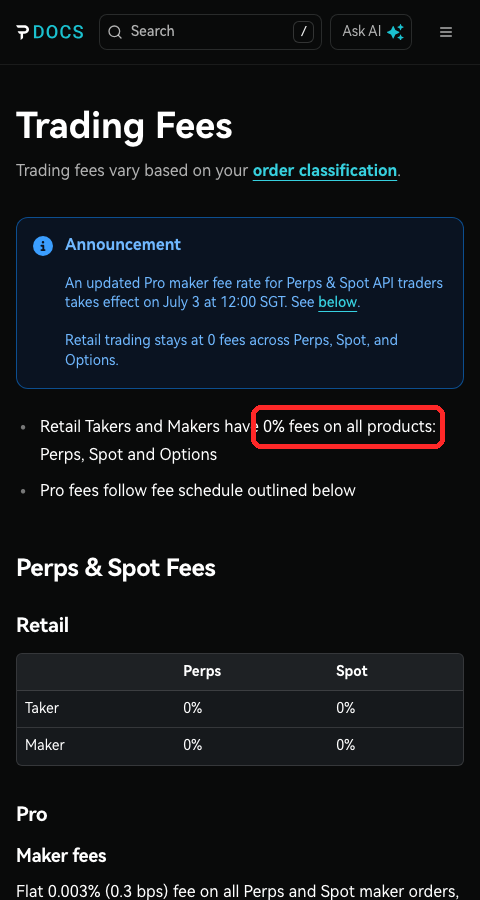This screenshot has width=480, height=900.
Task: Click the blue Announcement info icon
Action: coord(43,246)
